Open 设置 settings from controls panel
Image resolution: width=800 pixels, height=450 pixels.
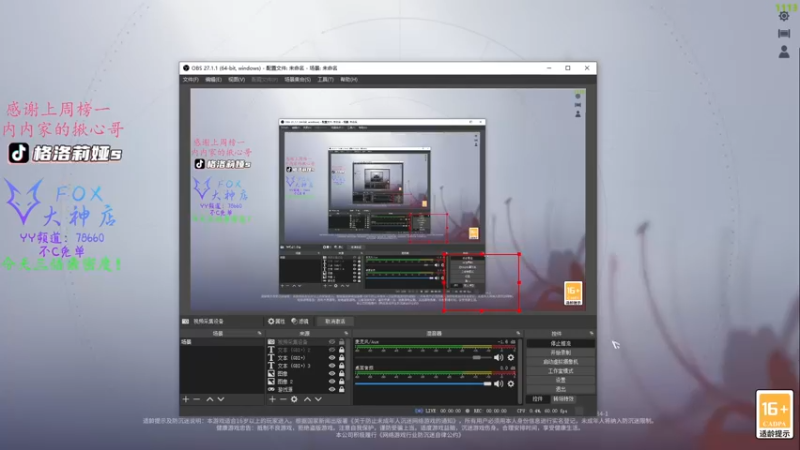[x=561, y=380]
